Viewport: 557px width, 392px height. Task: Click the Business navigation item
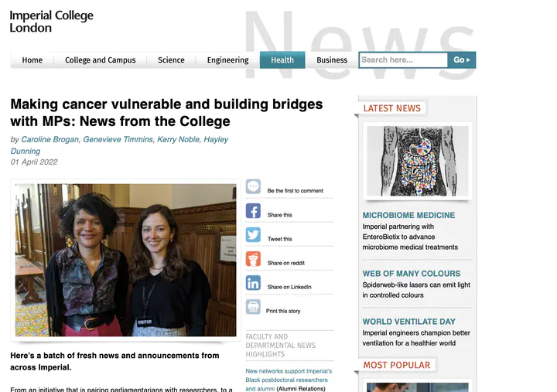[x=332, y=60]
